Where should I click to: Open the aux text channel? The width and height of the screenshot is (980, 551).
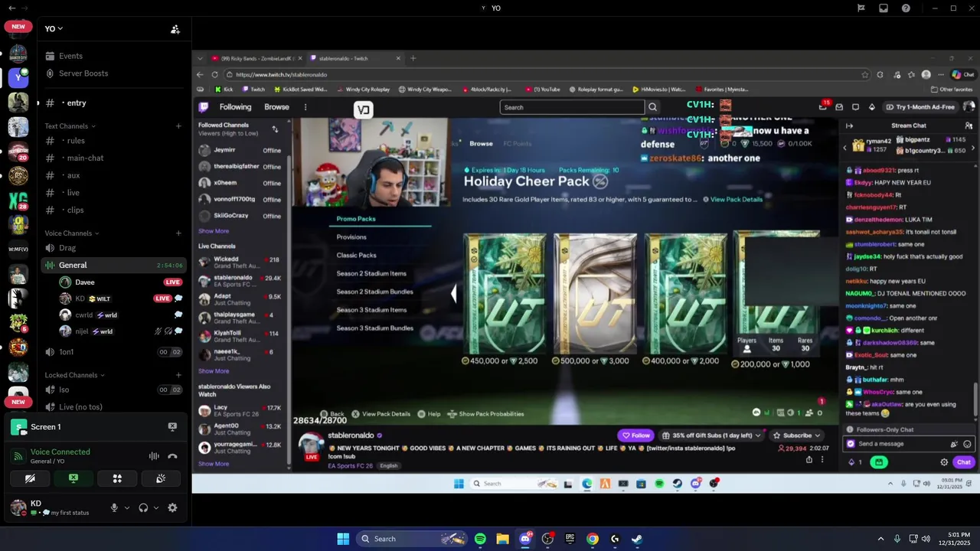[x=113, y=176]
